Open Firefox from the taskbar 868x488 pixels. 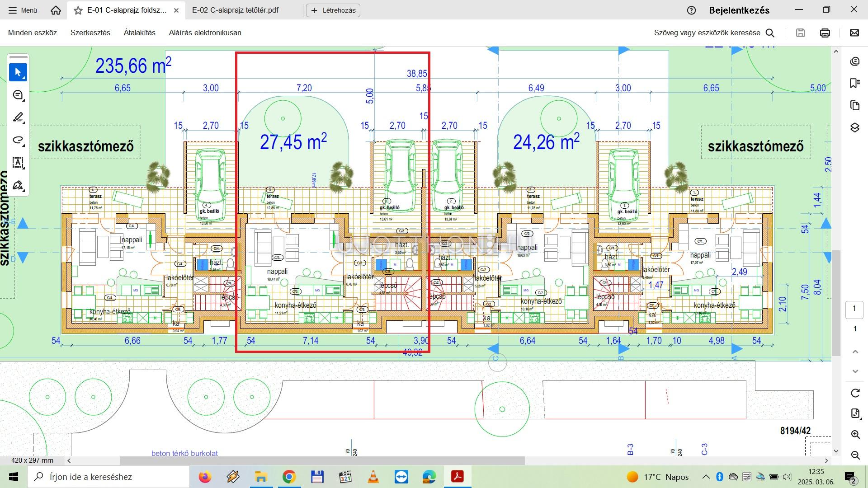205,477
